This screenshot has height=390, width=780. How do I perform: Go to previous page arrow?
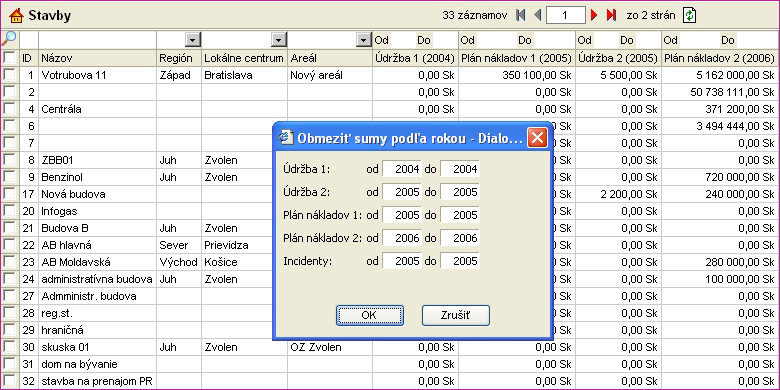(537, 15)
